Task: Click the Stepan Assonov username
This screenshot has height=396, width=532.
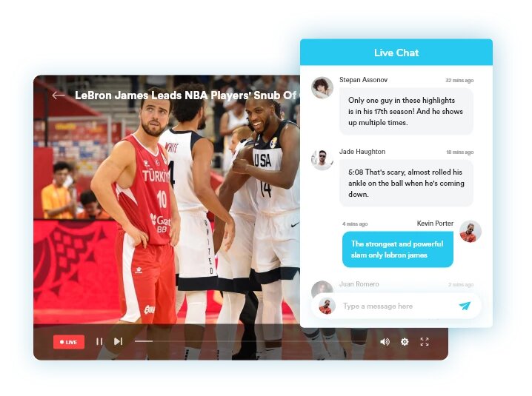Action: coord(363,80)
